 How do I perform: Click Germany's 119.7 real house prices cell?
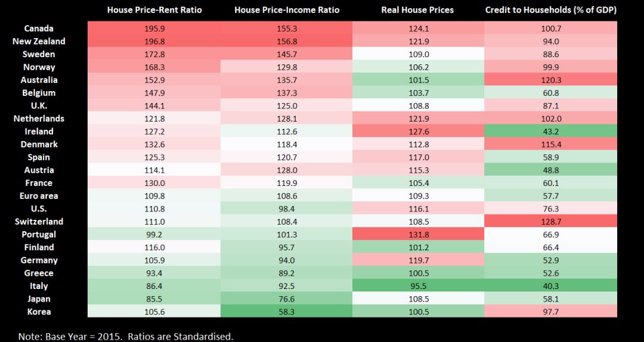coord(418,260)
